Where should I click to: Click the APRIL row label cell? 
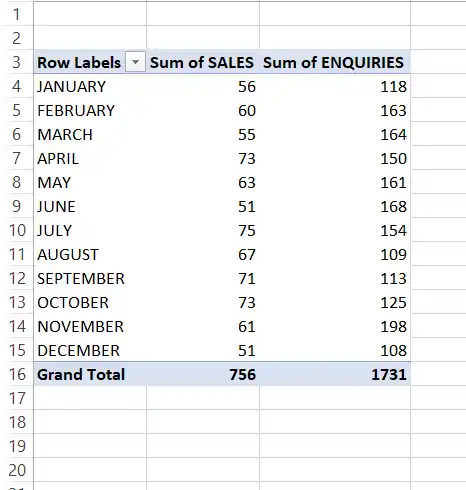click(x=90, y=158)
